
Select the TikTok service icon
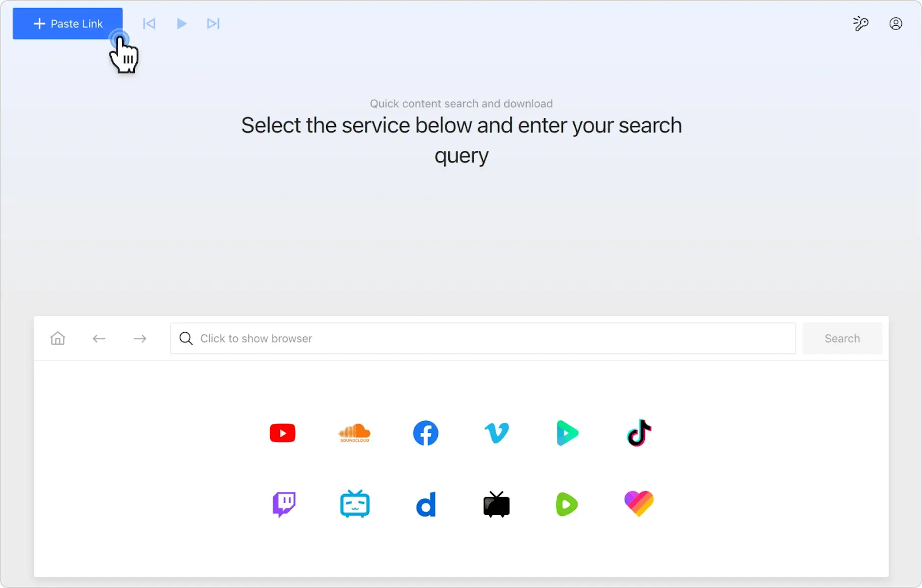[639, 433]
